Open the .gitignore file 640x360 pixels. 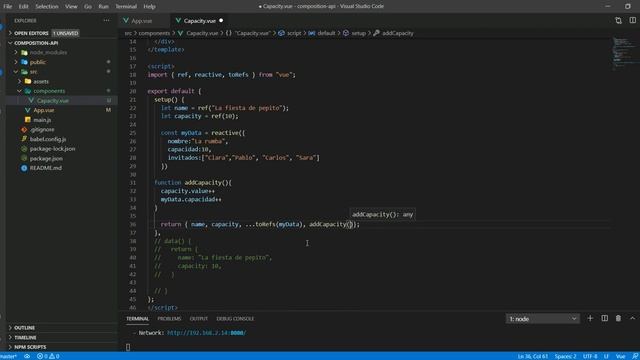tap(42, 129)
